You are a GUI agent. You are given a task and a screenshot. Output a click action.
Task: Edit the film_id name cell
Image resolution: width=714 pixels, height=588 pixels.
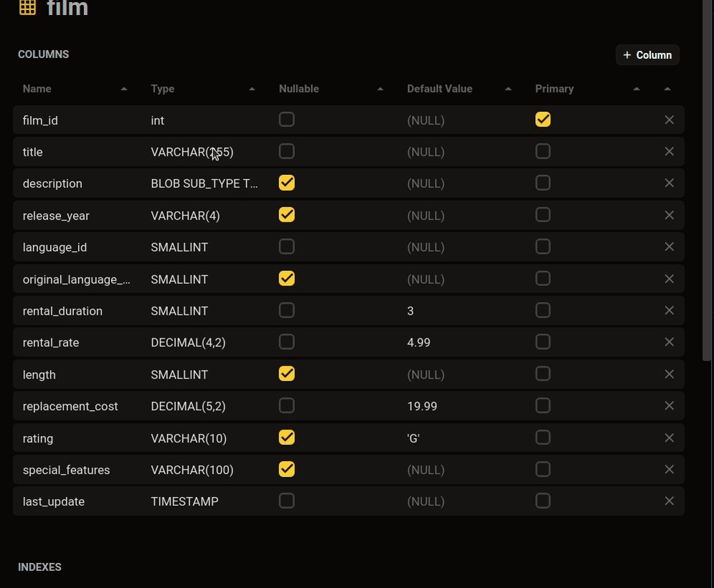tap(40, 120)
